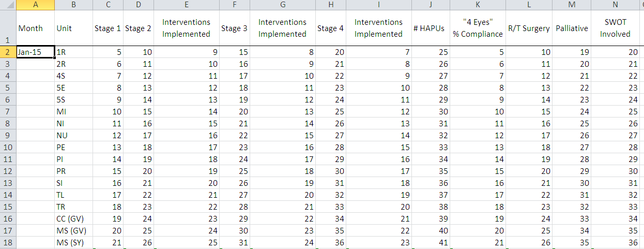The image size is (644, 249).
Task: Click the Month header cell
Action: point(35,28)
